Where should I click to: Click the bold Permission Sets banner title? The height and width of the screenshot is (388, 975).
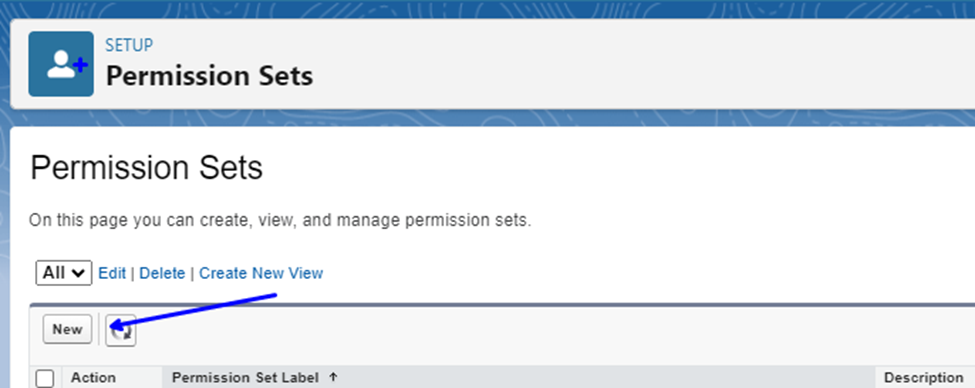coord(210,76)
